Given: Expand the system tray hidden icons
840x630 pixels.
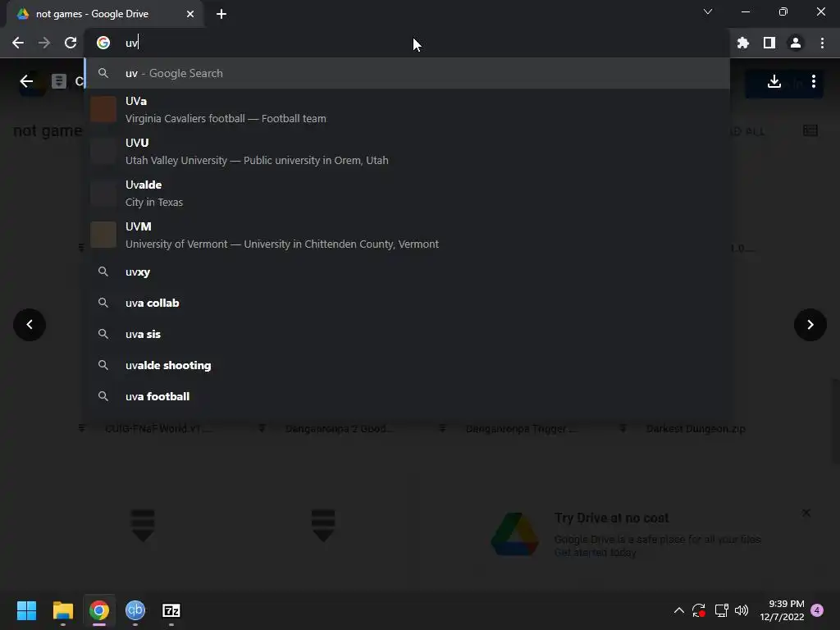Looking at the screenshot, I should coord(678,610).
